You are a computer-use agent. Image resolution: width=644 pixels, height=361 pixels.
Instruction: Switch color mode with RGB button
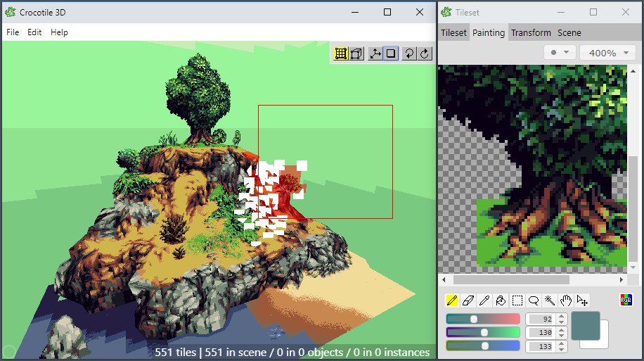point(626,300)
